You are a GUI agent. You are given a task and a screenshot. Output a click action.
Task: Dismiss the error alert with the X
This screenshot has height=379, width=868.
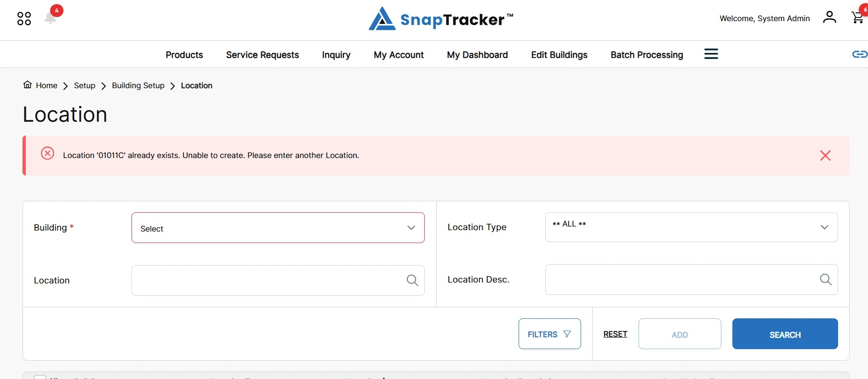pos(825,155)
